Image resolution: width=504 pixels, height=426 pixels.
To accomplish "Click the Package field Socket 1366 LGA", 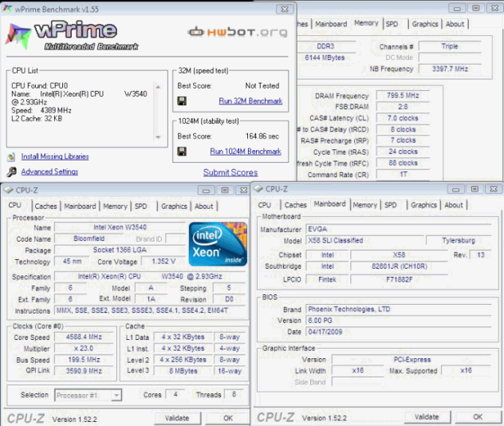I will [120, 250].
